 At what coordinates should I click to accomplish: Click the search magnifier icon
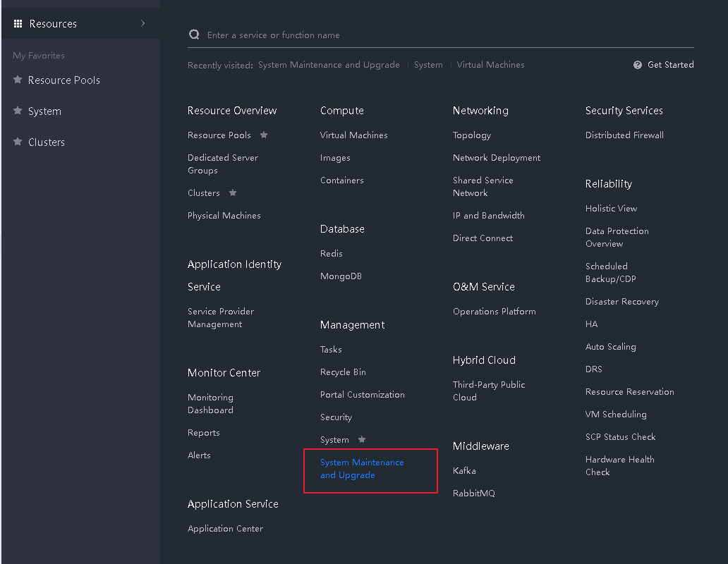pos(194,35)
